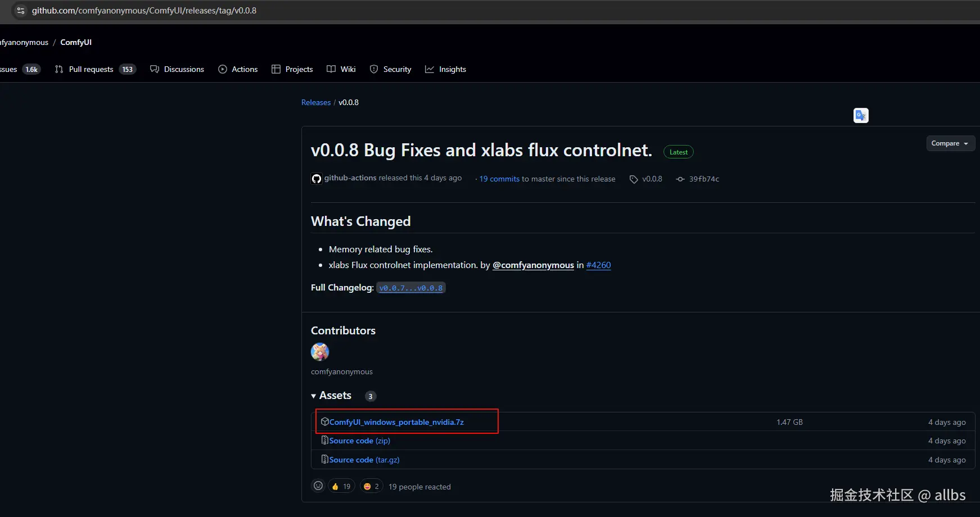Click the package icon beside ComfyUI_windows_portable_nvidia.7z
The width and height of the screenshot is (980, 517).
point(324,421)
